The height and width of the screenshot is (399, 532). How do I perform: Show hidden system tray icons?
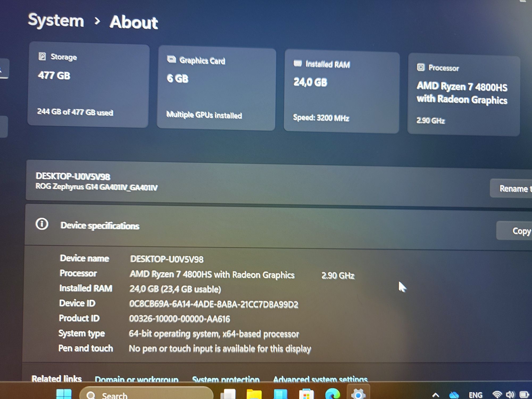click(x=435, y=395)
